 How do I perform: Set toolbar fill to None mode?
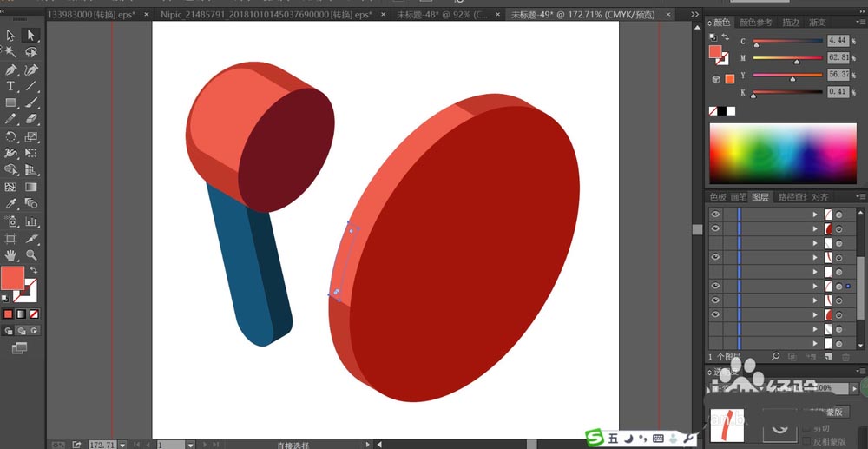[35, 314]
